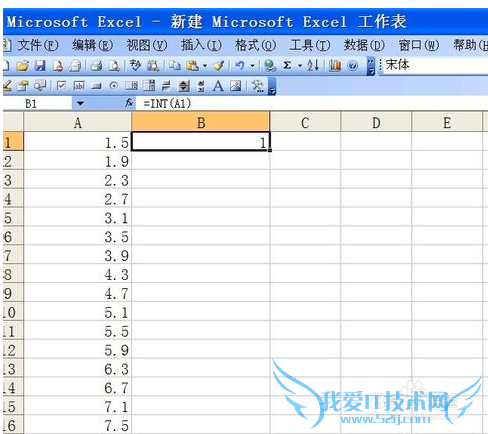The image size is (488, 434).
Task: Click the More Controls tools icon
Action: [x=257, y=86]
